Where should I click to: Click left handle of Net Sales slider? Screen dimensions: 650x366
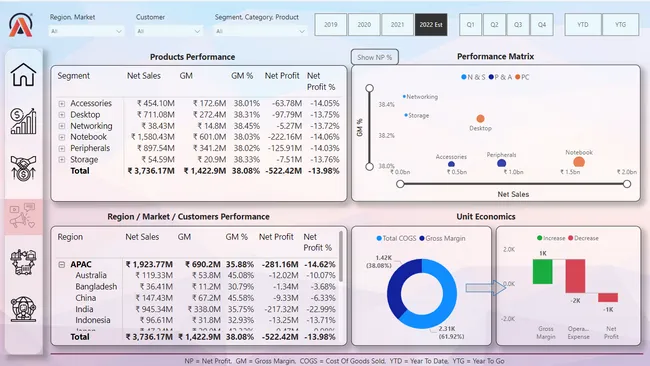pos(400,184)
